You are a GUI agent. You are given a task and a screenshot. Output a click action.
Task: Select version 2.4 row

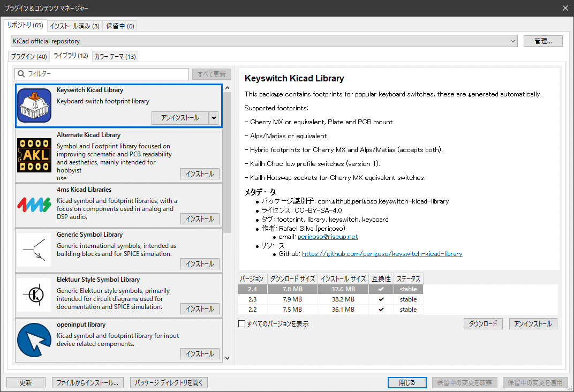pos(330,289)
